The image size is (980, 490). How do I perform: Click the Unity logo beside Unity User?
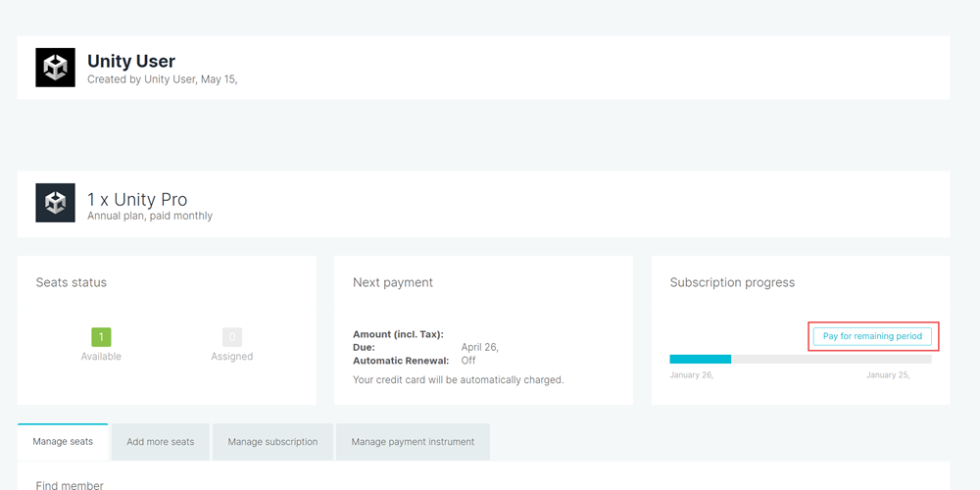tap(55, 67)
